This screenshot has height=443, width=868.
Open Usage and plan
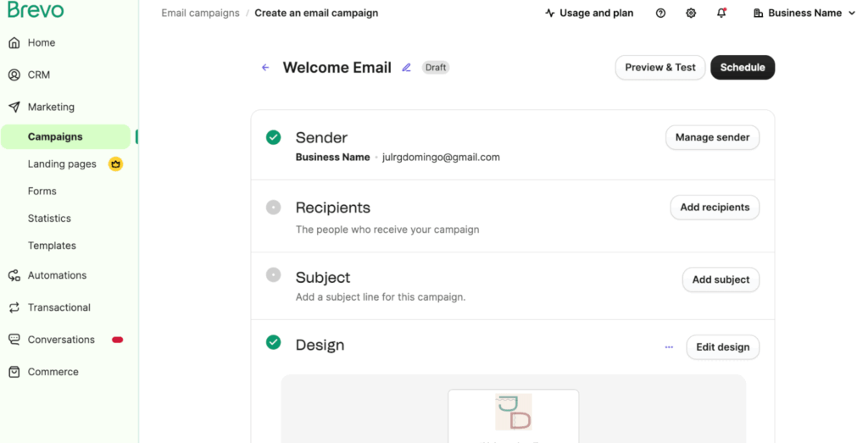(589, 13)
